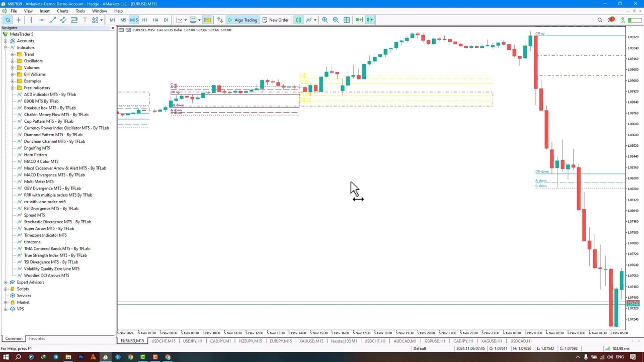Viewport: 644px width, 362px height.
Task: Open the Charts menu
Action: click(62, 11)
